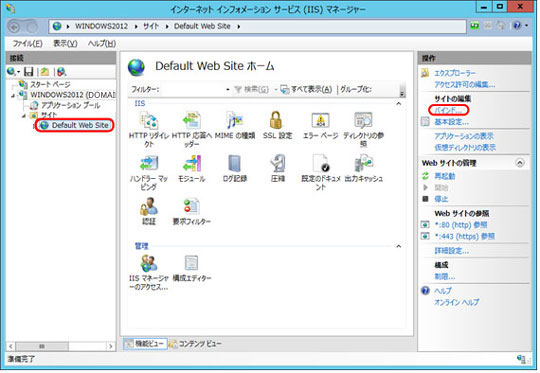
Task: Click すべて表示 button in filter bar
Action: click(x=307, y=90)
